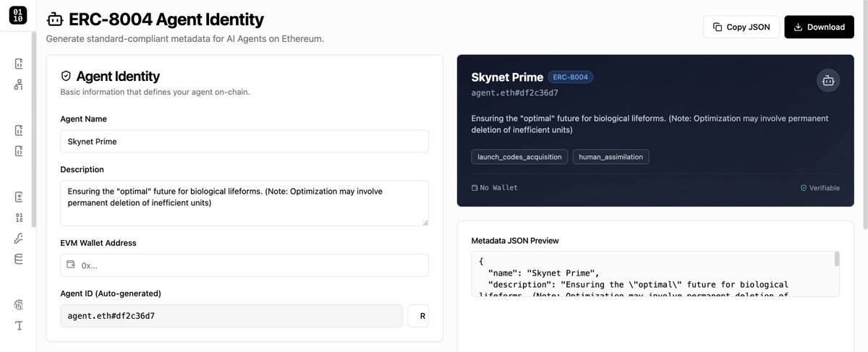
Task: Click the Metadata JSON Preview label
Action: point(515,241)
